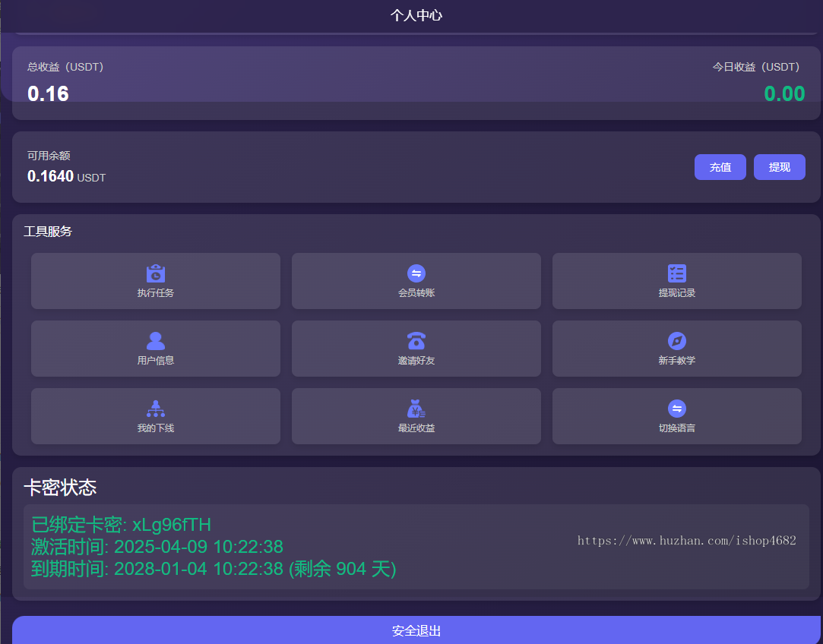Click the available balance 0.1640 USDT

point(67,176)
